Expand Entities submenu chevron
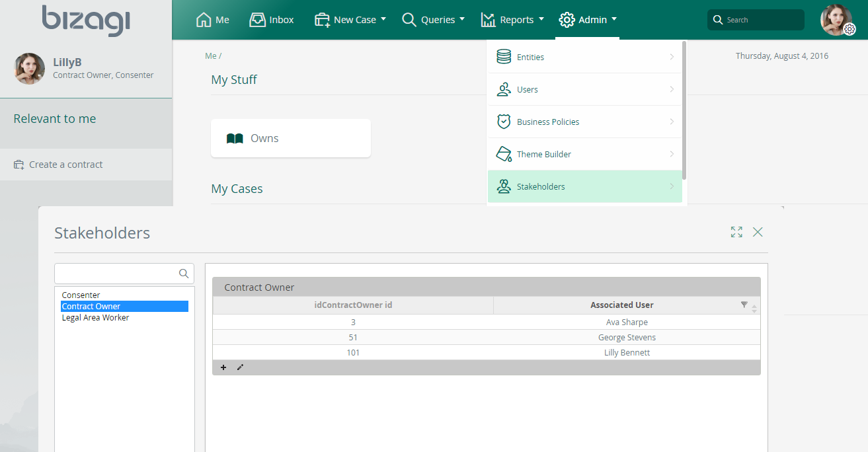 [x=672, y=57]
